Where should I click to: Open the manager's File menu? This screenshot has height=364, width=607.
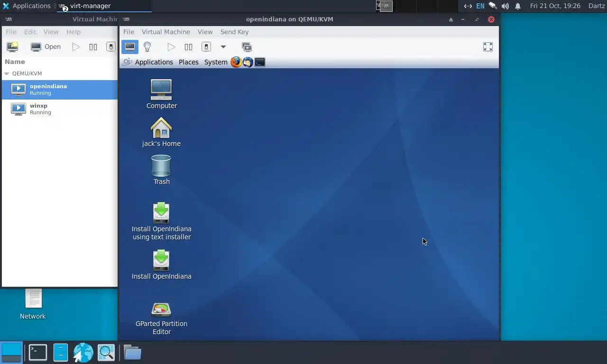[11, 32]
